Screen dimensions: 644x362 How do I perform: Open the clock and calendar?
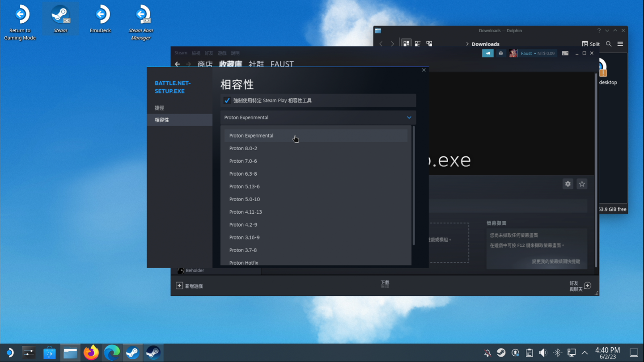point(607,353)
